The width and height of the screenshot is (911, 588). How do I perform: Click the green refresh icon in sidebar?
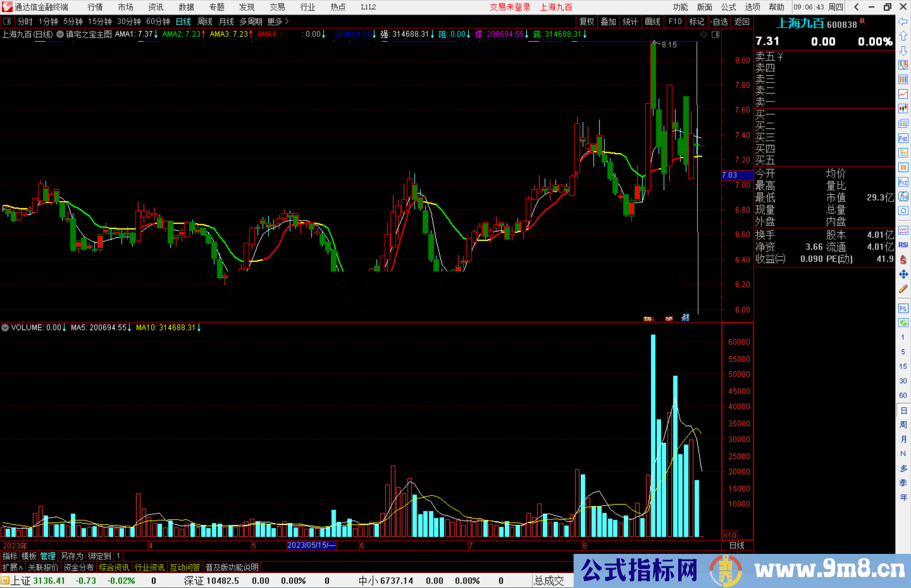pos(903,323)
